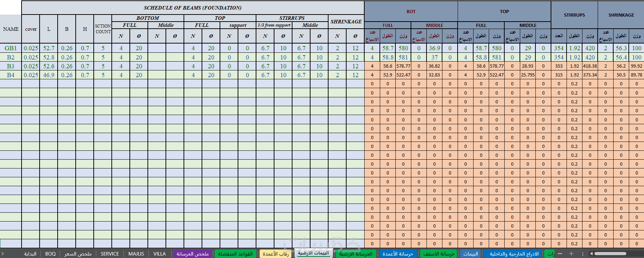This screenshot has height=258, width=644.
Task: Go to the خرسانة الأعمدة sheet
Action: (398, 254)
